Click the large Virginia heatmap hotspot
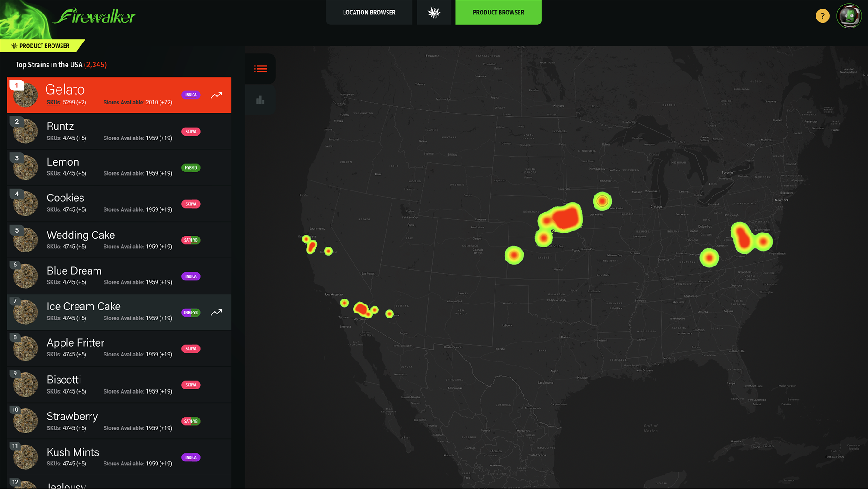The image size is (868, 489). 743,237
